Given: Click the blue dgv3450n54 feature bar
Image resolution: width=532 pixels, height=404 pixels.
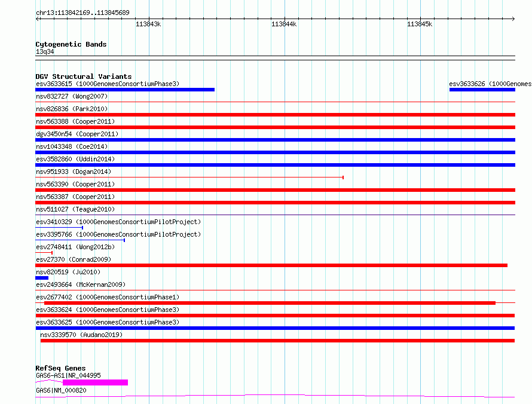Looking at the screenshot, I should pyautogui.click(x=275, y=140).
